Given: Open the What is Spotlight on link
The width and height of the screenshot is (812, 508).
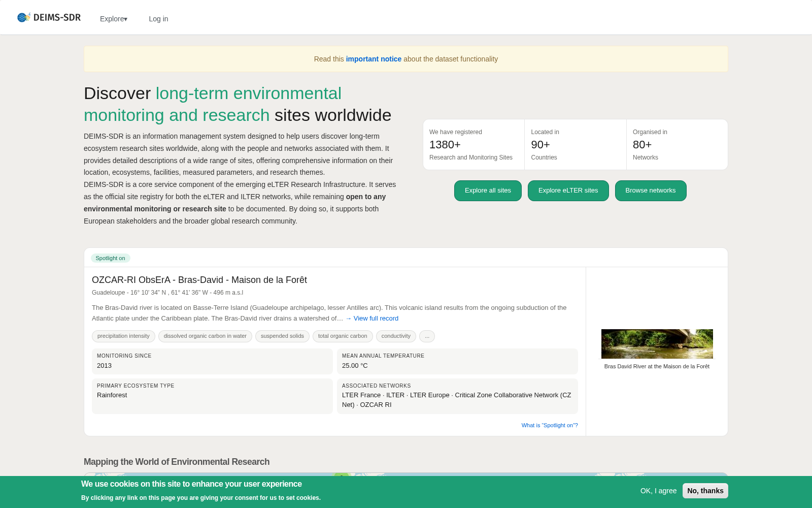Looking at the screenshot, I should point(550,425).
